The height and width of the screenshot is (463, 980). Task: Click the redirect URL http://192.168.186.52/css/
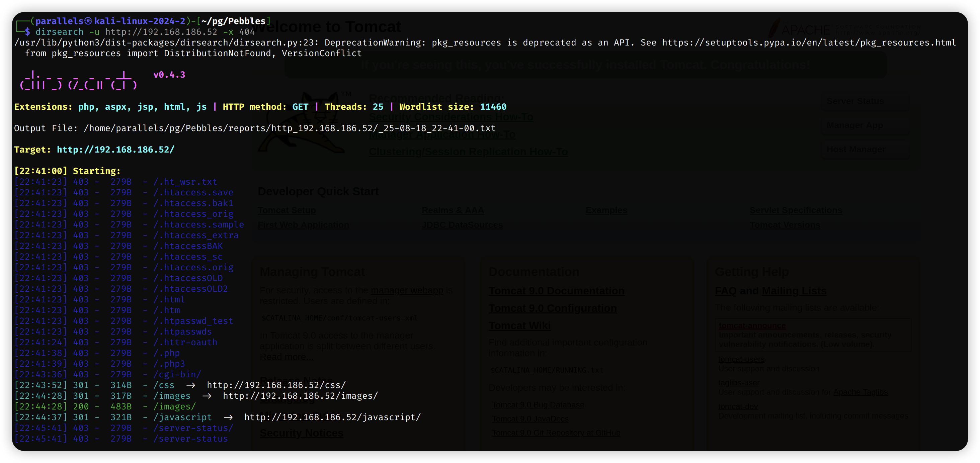[x=276, y=385]
